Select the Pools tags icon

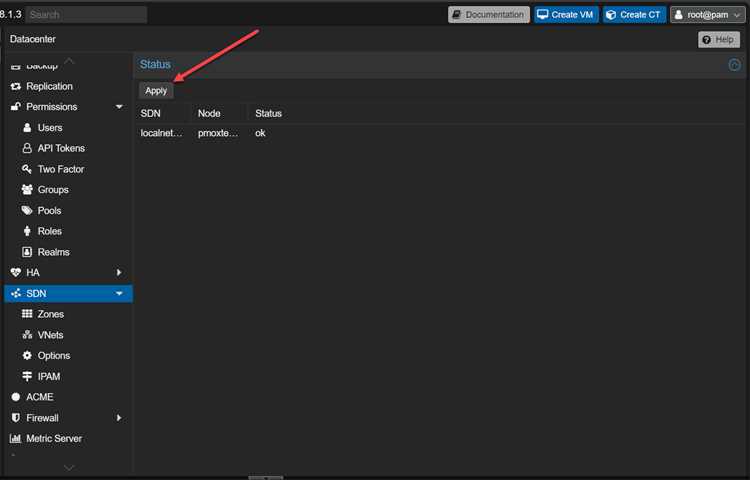point(27,210)
